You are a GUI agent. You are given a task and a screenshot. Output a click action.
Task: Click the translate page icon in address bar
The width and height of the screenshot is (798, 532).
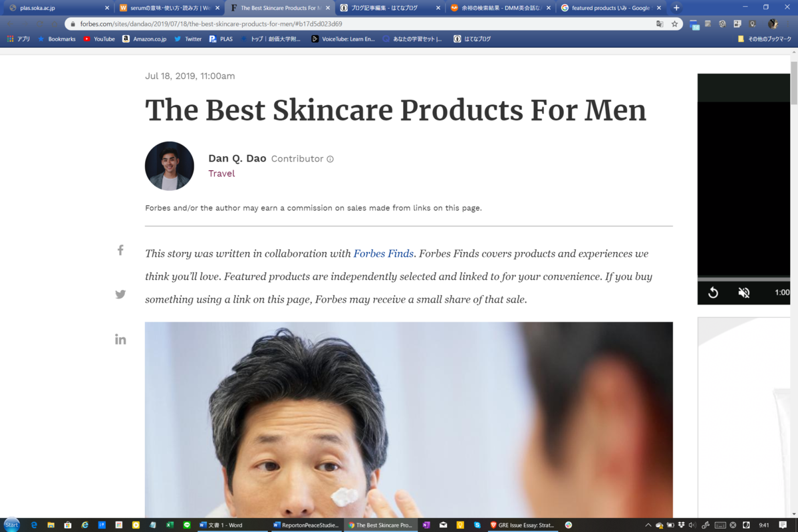pyautogui.click(x=660, y=24)
